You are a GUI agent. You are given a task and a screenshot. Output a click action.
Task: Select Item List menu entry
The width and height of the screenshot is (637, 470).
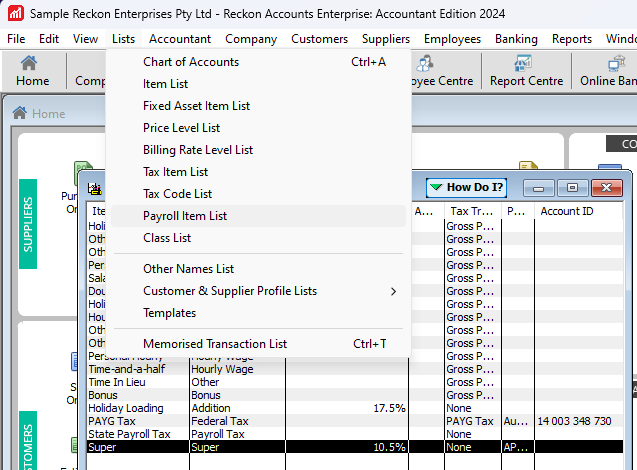click(258, 84)
